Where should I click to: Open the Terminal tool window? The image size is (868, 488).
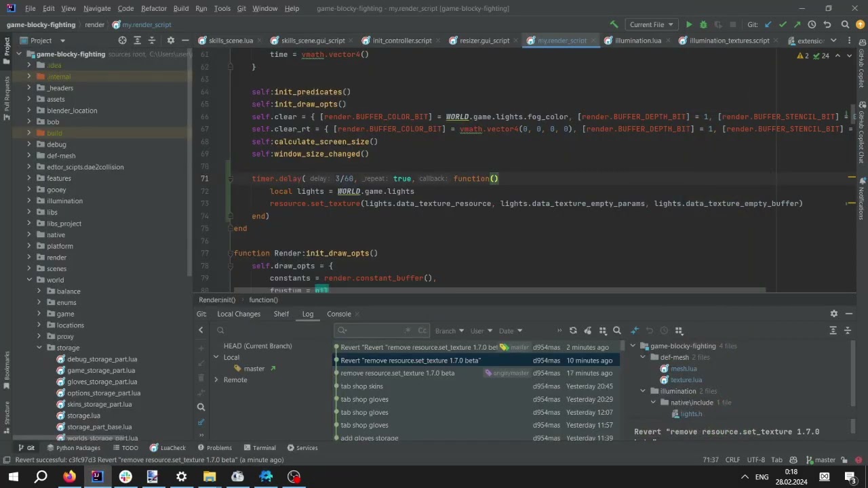[259, 448]
